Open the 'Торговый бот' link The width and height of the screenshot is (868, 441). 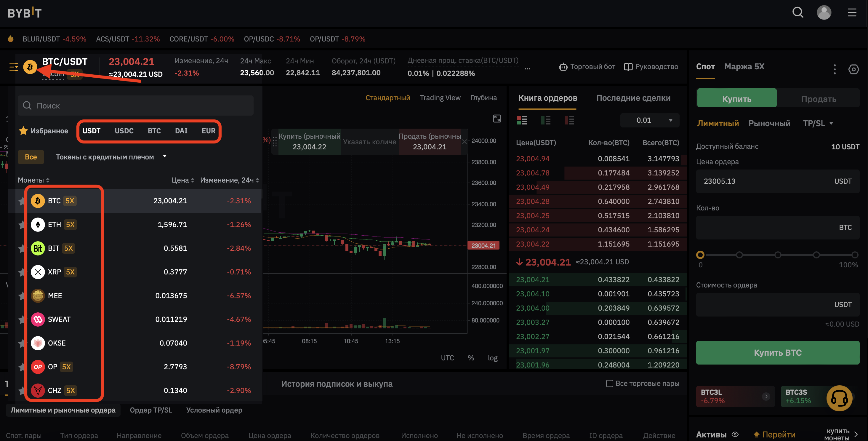(x=587, y=67)
